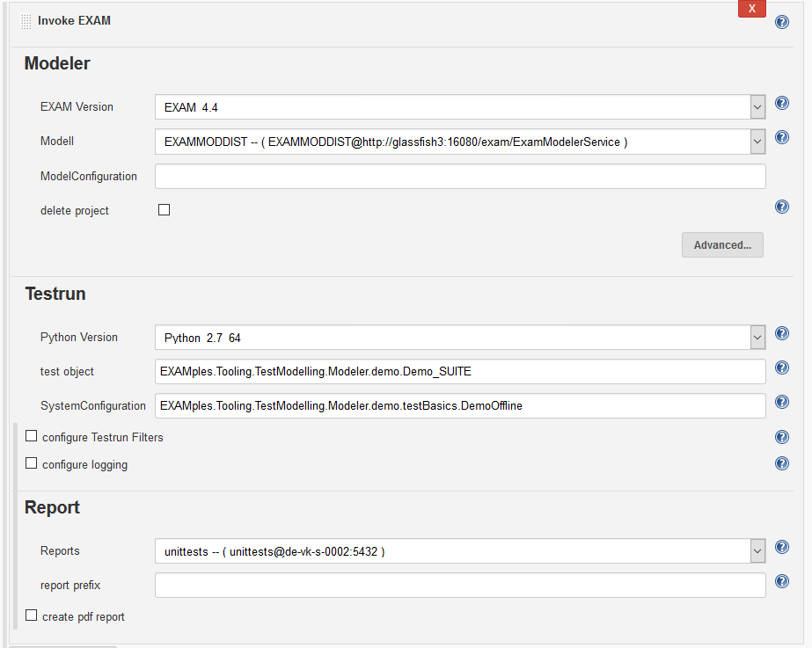Click the test object label
The height and width of the screenshot is (648, 812).
67,372
